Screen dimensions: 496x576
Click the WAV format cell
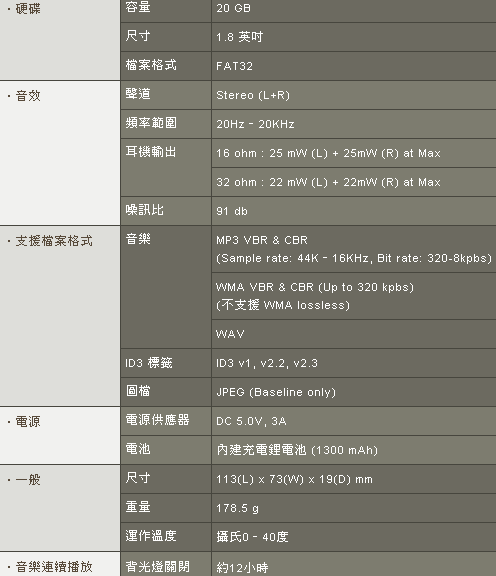pyautogui.click(x=354, y=334)
